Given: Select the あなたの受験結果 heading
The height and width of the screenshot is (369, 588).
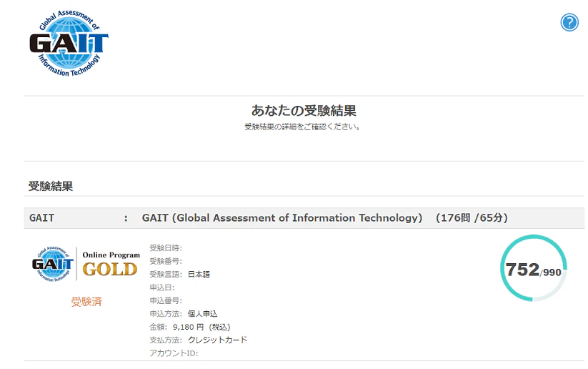Looking at the screenshot, I should click(x=304, y=110).
